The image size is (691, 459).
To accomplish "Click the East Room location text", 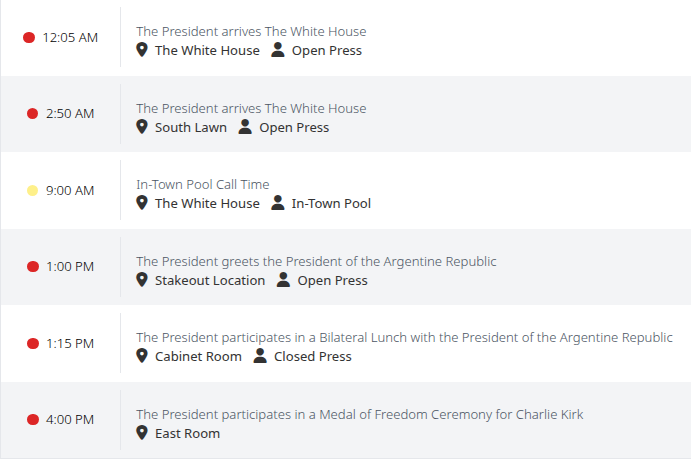I will [187, 433].
